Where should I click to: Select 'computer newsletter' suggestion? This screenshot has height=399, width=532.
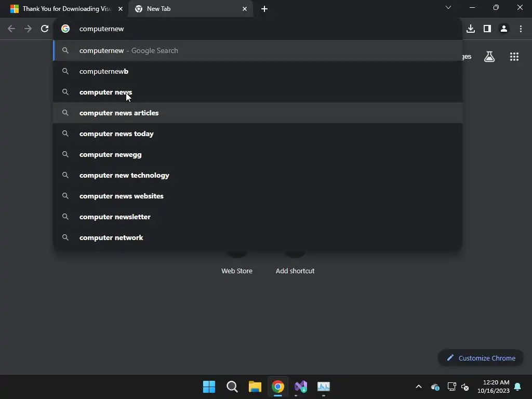pyautogui.click(x=258, y=217)
